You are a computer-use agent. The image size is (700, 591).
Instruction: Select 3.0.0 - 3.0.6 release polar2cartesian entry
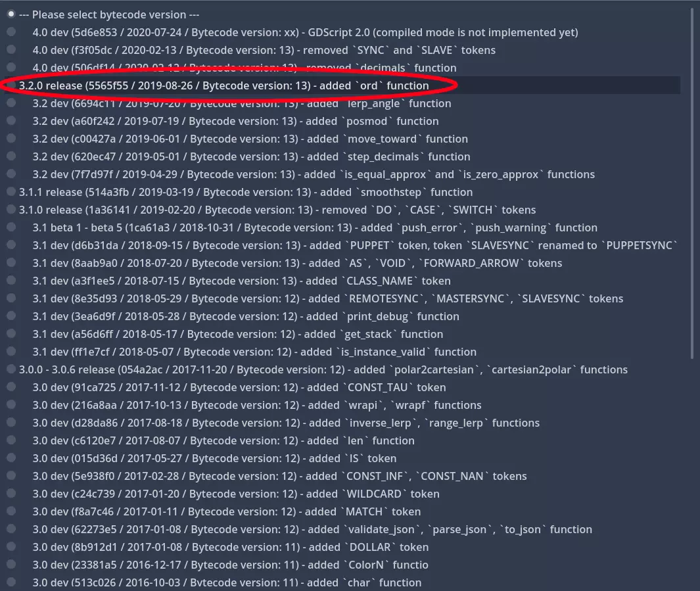click(343, 369)
